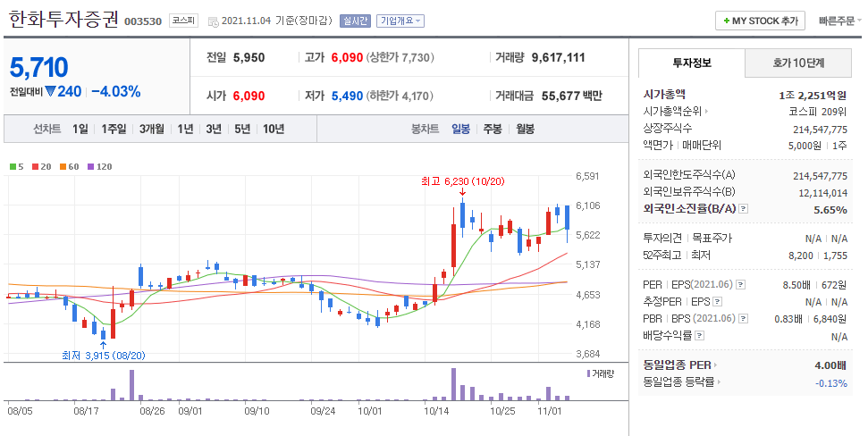Click the current price 5,710
Viewport: 868px width, 436px height.
[38, 68]
